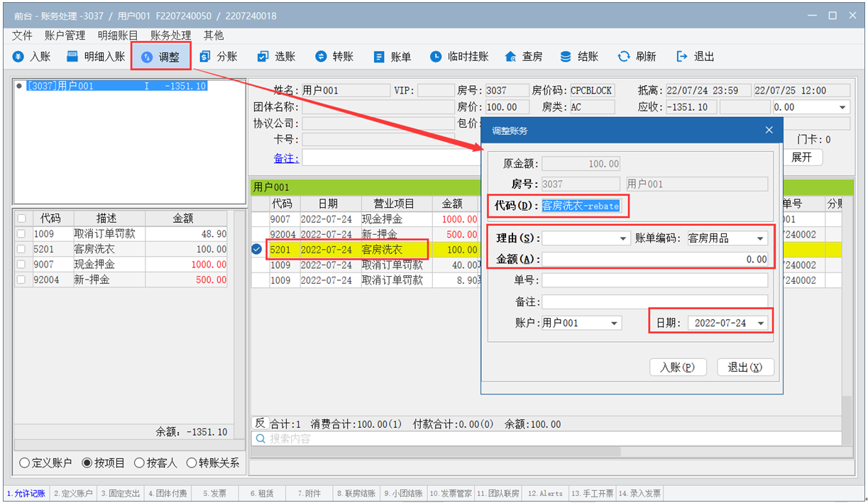
Task: Open the 日期 date dropdown 2022-07-24
Action: (x=761, y=323)
